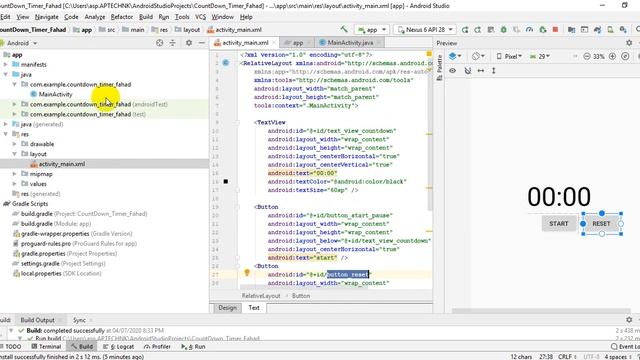Viewport: 640px width, 360px height.
Task: Switch to the Design tab
Action: (227, 308)
